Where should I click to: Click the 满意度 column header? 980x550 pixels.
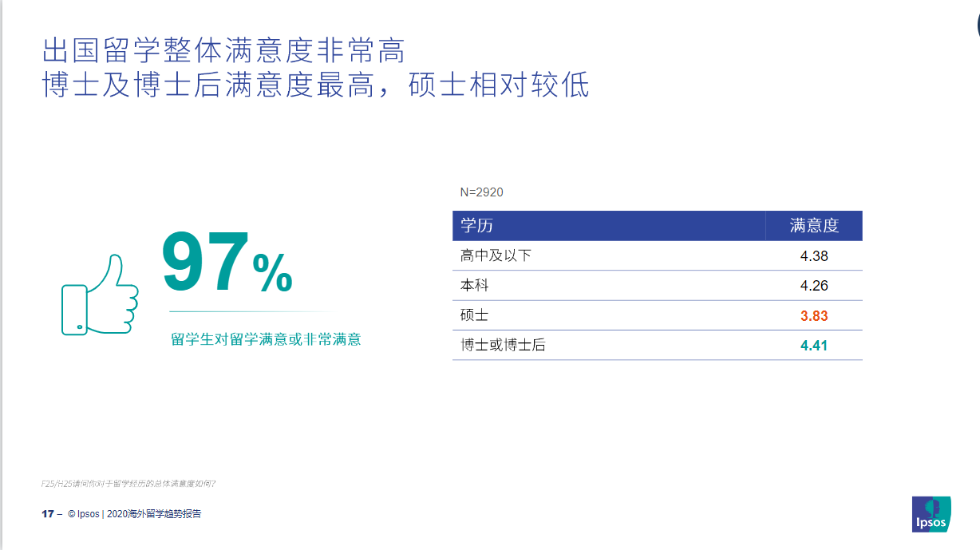pyautogui.click(x=814, y=226)
